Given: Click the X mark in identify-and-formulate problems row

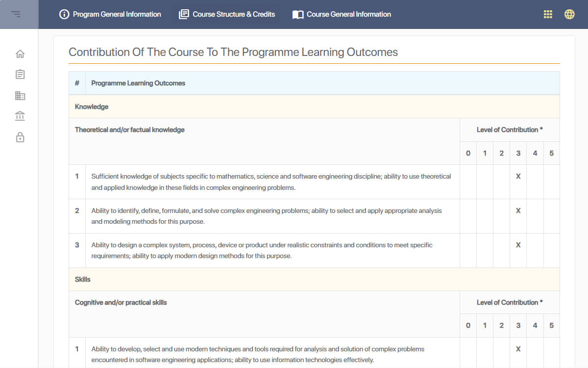Looking at the screenshot, I should [518, 210].
